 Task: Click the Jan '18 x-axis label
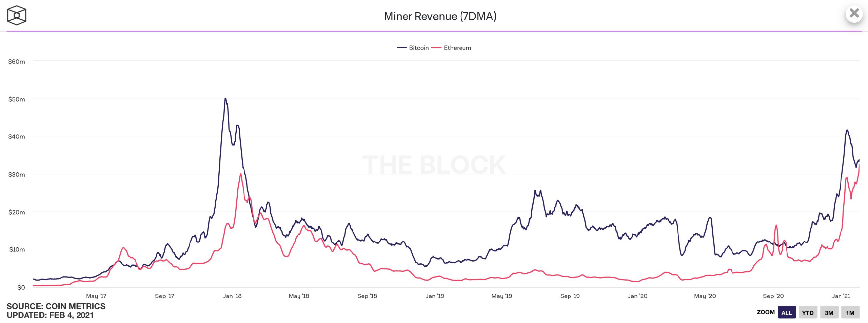coord(232,296)
